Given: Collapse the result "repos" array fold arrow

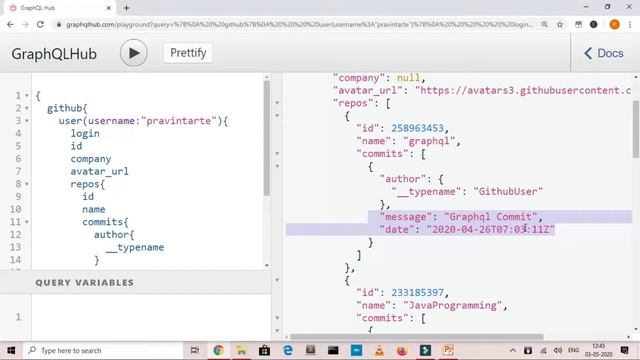Looking at the screenshot, I should coord(277,103).
